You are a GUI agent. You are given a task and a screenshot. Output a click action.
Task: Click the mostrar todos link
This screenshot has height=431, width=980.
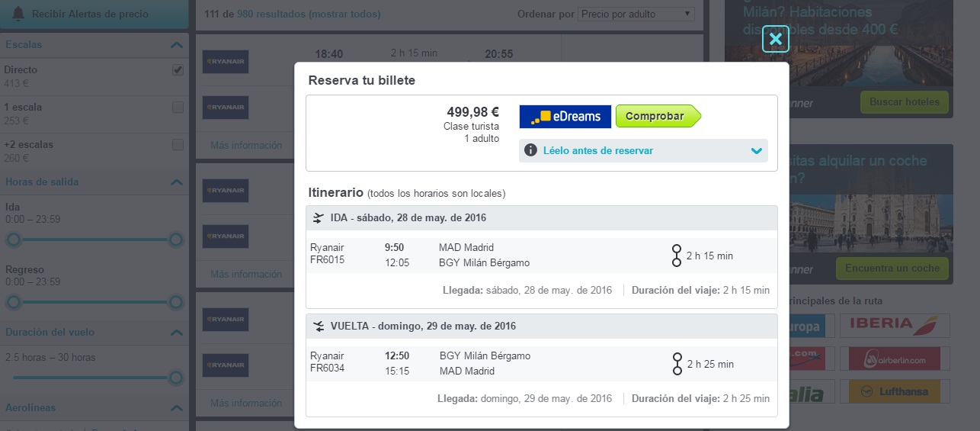click(347, 14)
